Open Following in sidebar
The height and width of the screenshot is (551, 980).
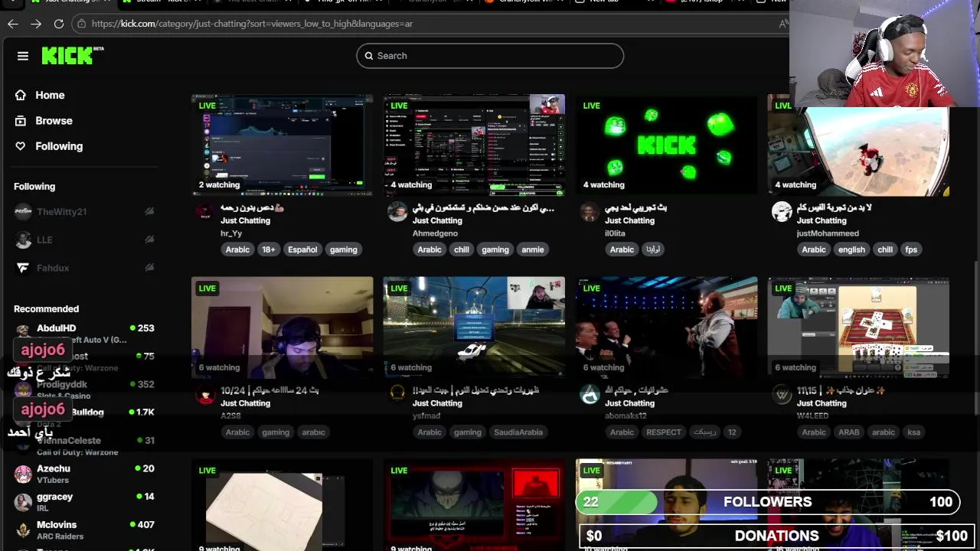tap(59, 146)
